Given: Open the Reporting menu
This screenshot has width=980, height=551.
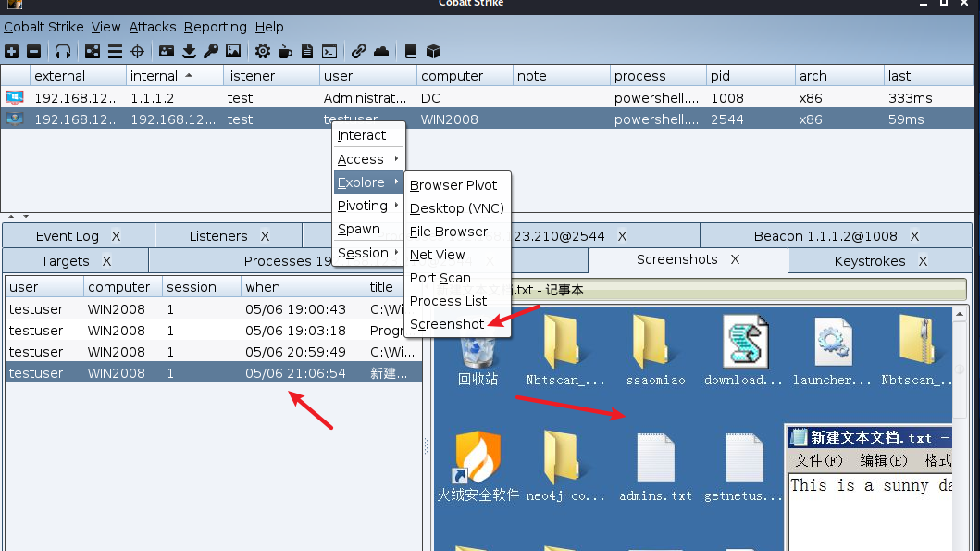Looking at the screenshot, I should (215, 27).
